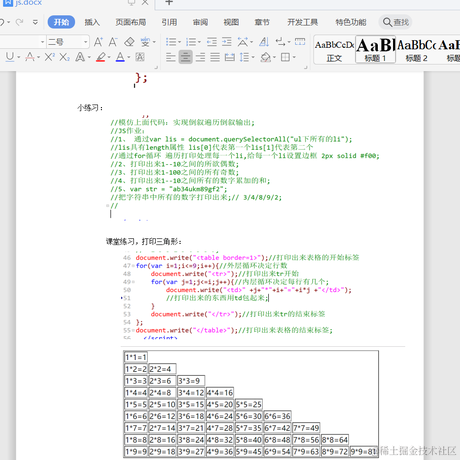Screen dimensions: 460x460
Task: Open the 插入 tab
Action: click(x=92, y=22)
